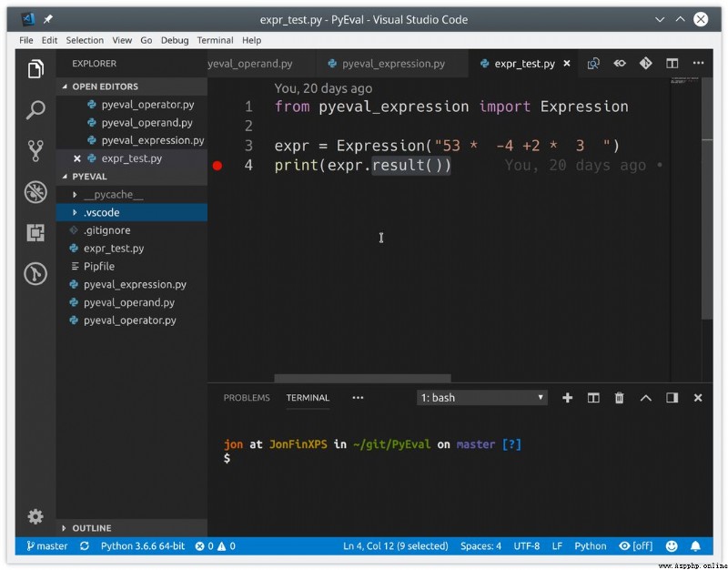Close expr_test.py in Open Editors list
728x570 pixels.
pos(77,158)
